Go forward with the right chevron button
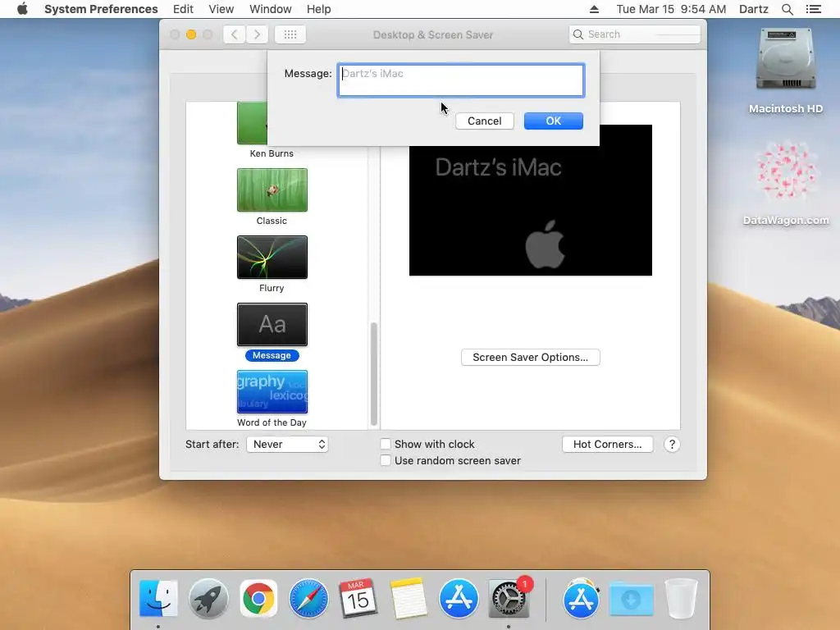840x630 pixels. coord(257,34)
